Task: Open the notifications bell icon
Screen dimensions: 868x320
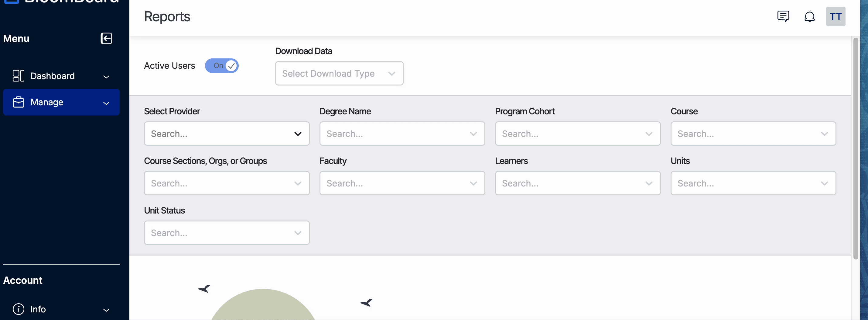Action: point(809,16)
